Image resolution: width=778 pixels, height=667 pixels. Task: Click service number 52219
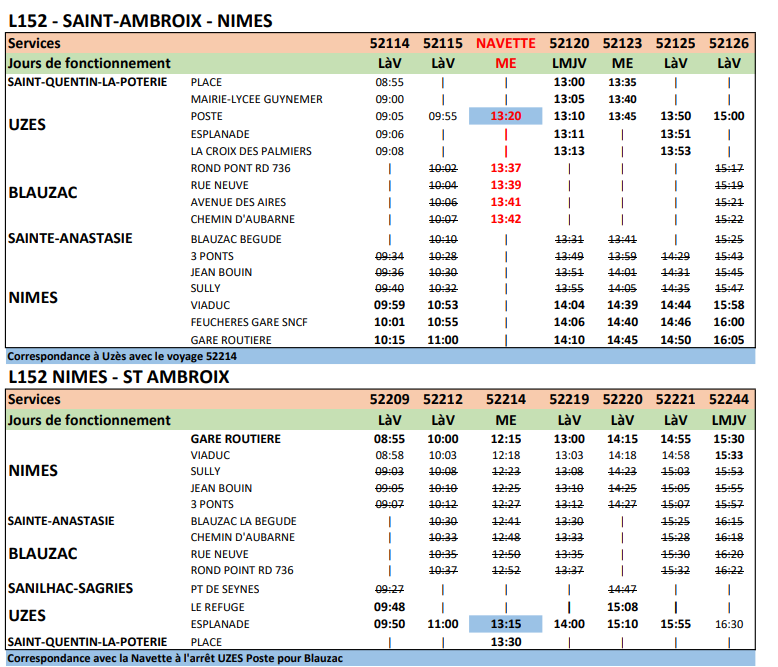(x=569, y=400)
